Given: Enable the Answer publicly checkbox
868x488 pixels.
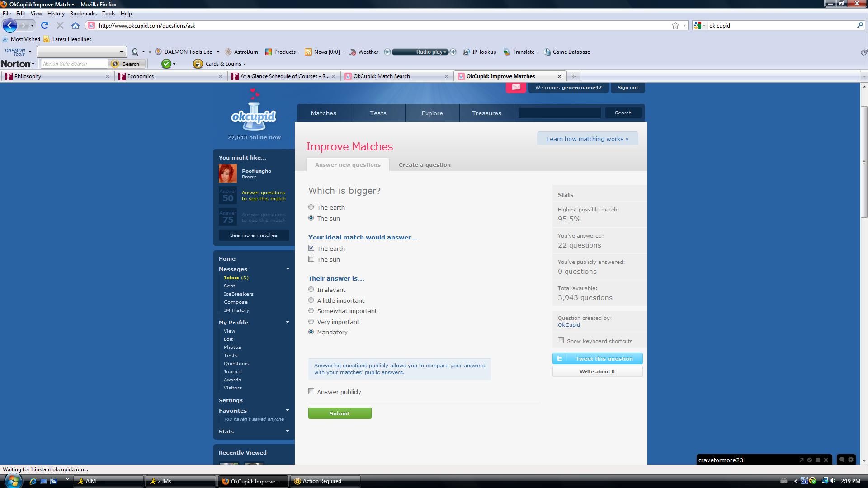Looking at the screenshot, I should tap(311, 391).
